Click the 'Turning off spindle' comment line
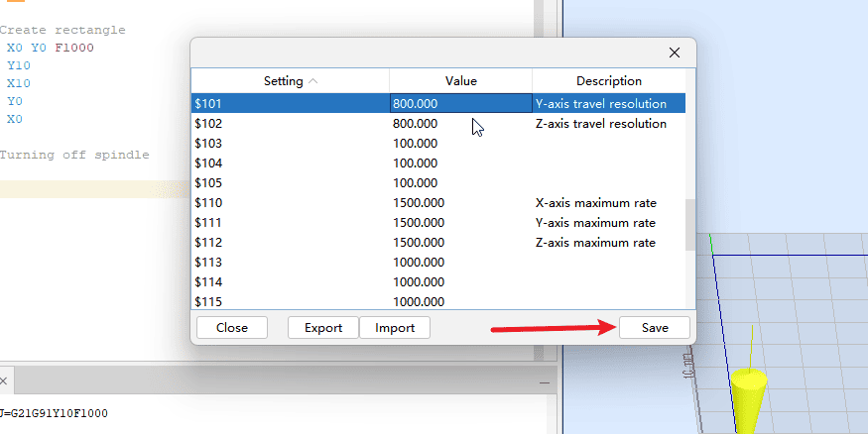The image size is (868, 434). tap(74, 155)
